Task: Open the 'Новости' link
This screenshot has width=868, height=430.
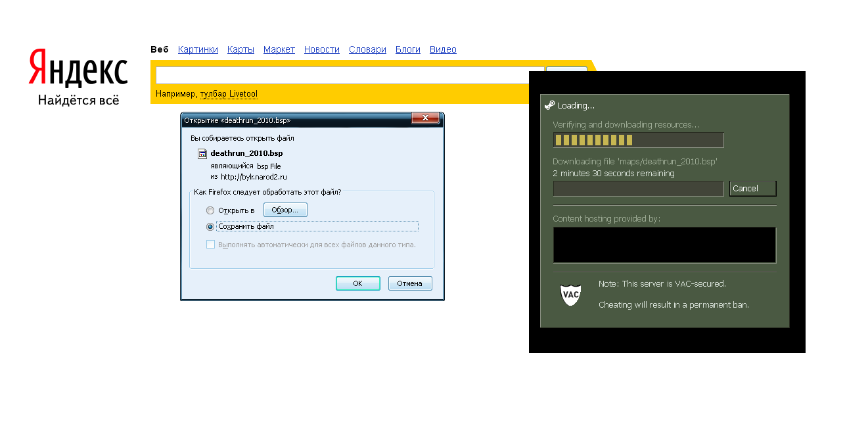Action: point(322,49)
